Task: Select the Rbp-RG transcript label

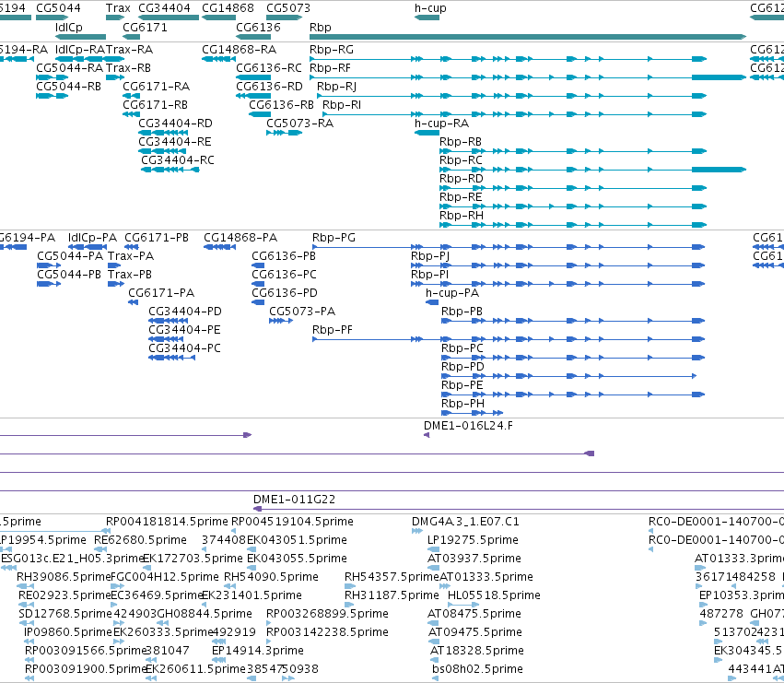Action: pos(332,50)
